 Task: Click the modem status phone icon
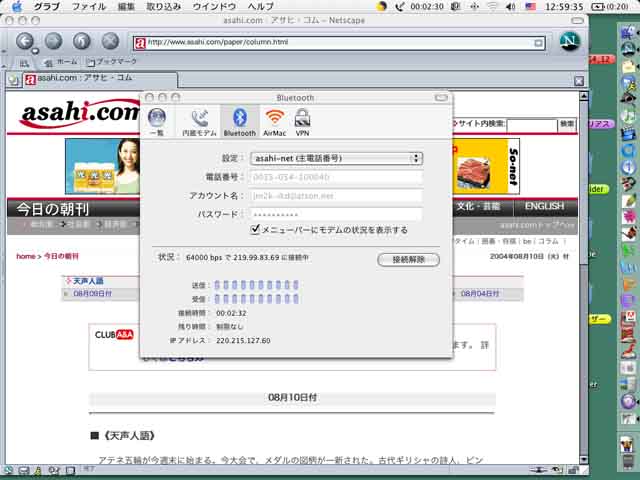coord(399,7)
